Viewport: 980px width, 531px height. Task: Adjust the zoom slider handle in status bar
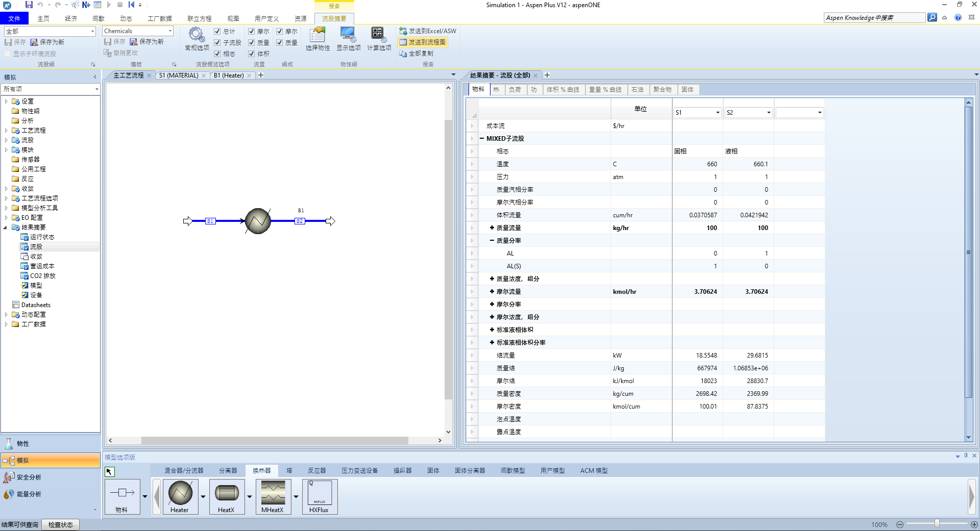tap(937, 524)
